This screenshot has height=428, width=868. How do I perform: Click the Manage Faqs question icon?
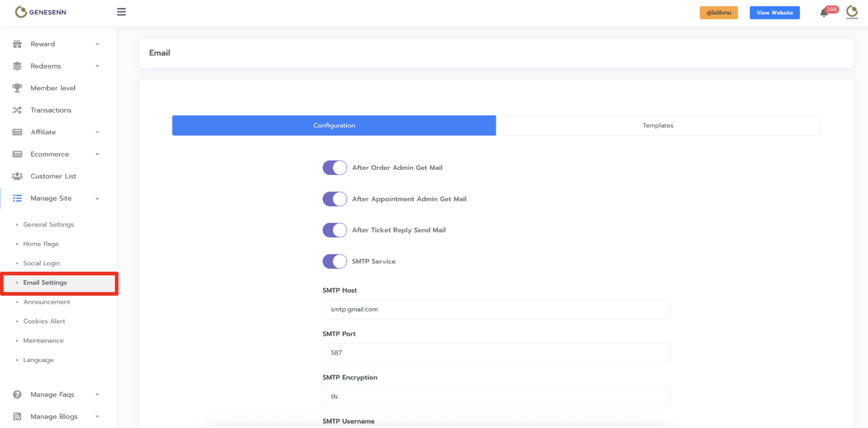[x=17, y=394]
